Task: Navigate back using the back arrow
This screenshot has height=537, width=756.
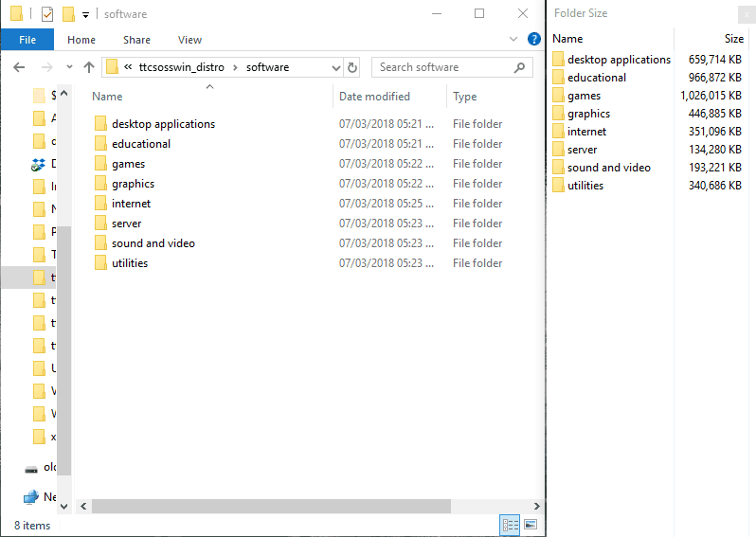Action: (18, 67)
